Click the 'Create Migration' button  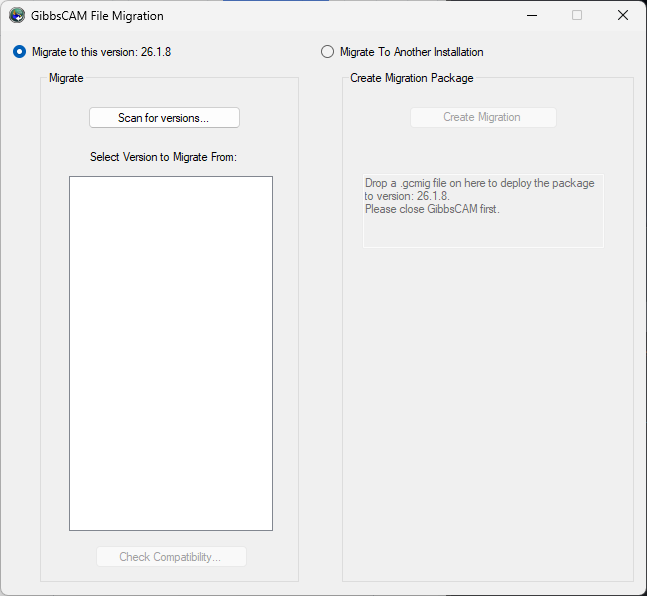[483, 117]
